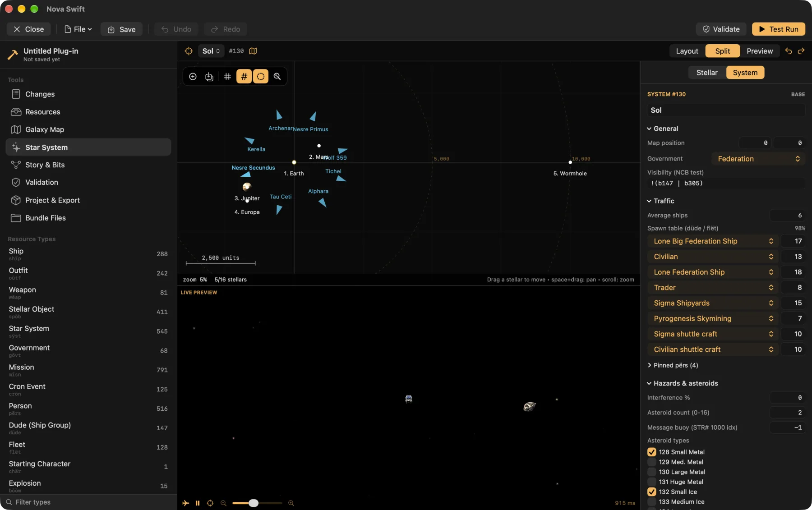Viewport: 812px width, 510px height.
Task: Click the recenter crosshair in preview bar
Action: (x=210, y=503)
